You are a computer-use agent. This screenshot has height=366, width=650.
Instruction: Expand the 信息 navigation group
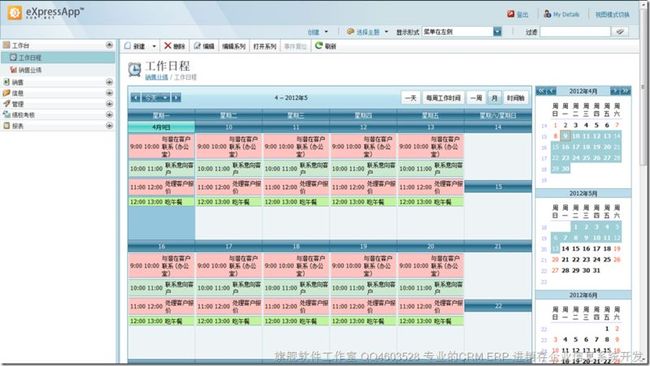[109, 93]
